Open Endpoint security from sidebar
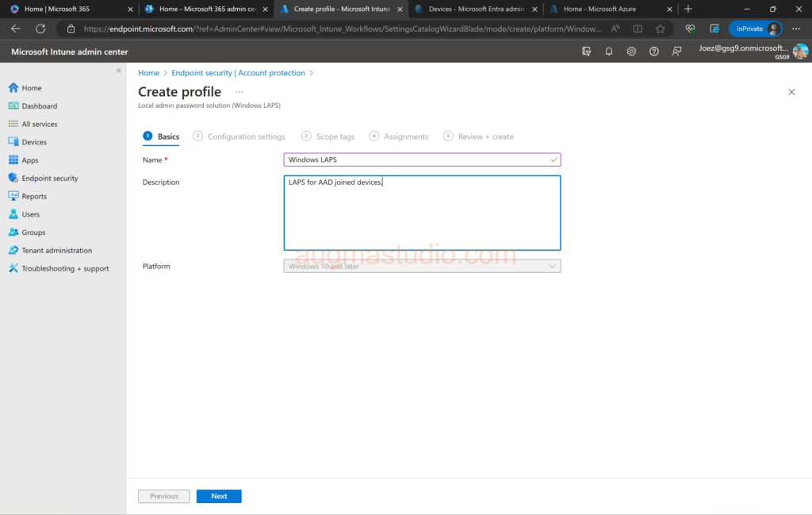This screenshot has width=812, height=515. pyautogui.click(x=49, y=179)
